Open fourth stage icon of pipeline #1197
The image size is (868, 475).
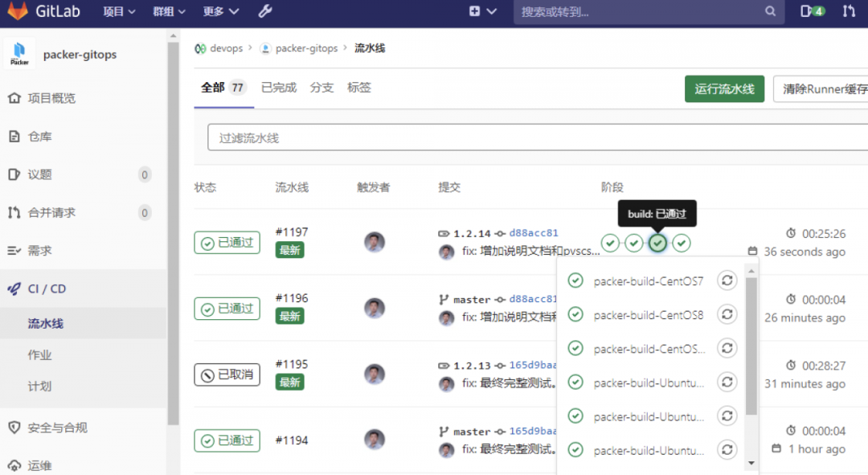click(682, 243)
